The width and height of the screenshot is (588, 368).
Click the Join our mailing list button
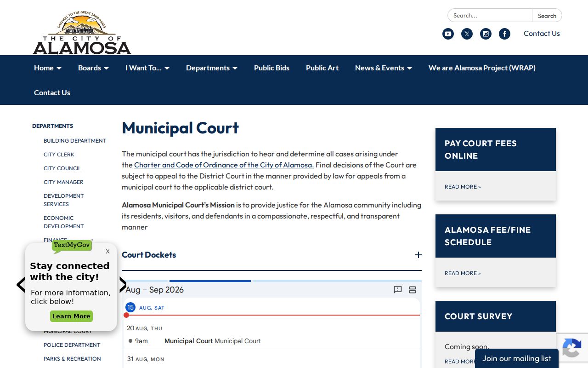tap(517, 358)
